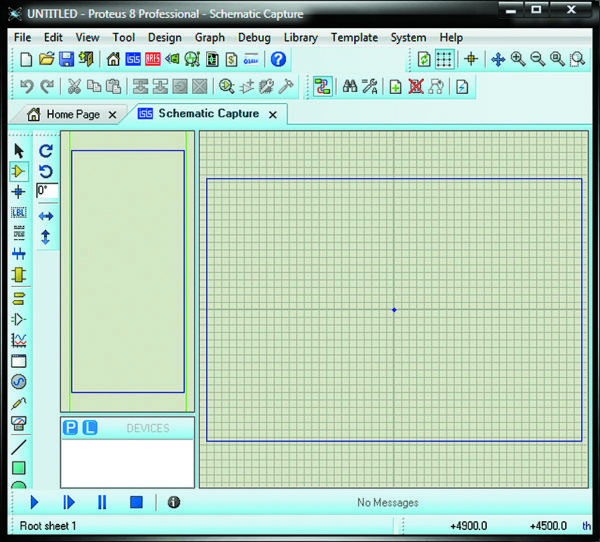This screenshot has width=600, height=542.
Task: Open the Library menu
Action: [x=301, y=38]
